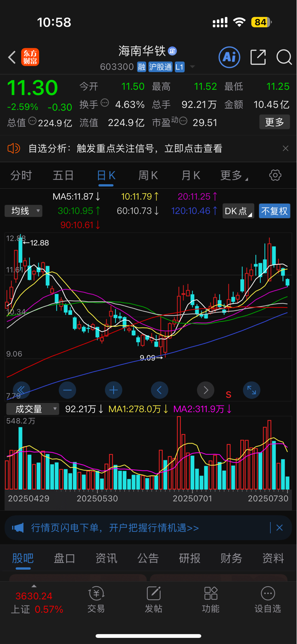Tap the red S marker on chart
This screenshot has height=644, width=297.
tap(229, 395)
